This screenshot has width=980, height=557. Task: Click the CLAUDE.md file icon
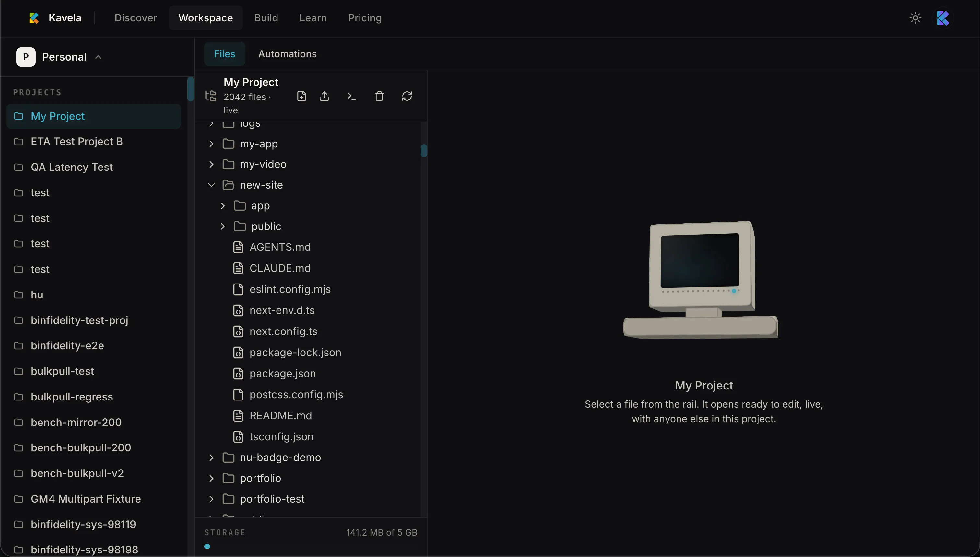(238, 268)
